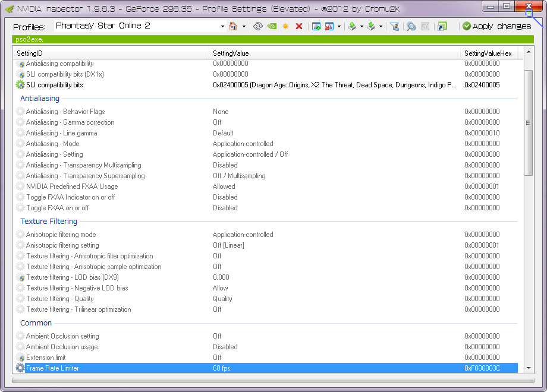This screenshot has height=392, width=547.
Task: Collapse the Antialiasing section header
Action: coord(40,98)
